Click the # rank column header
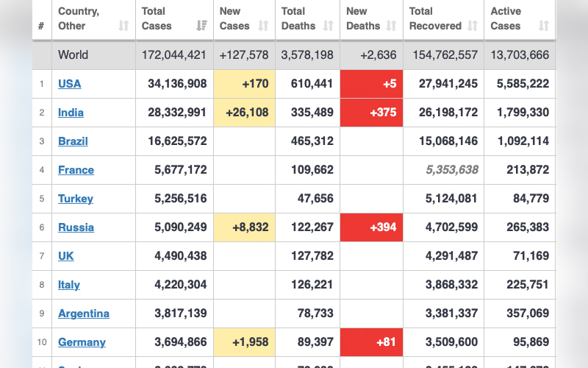Viewport: 588px width, 368px height. (x=41, y=26)
